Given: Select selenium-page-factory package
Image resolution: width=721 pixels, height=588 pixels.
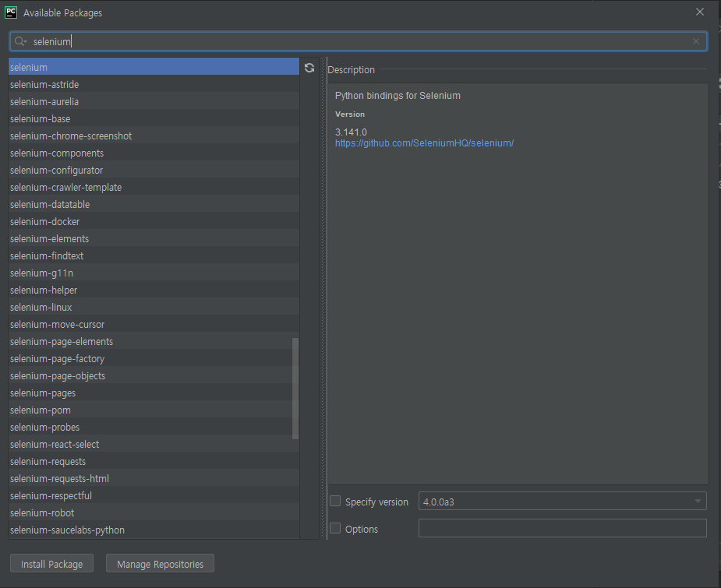Looking at the screenshot, I should point(154,359).
